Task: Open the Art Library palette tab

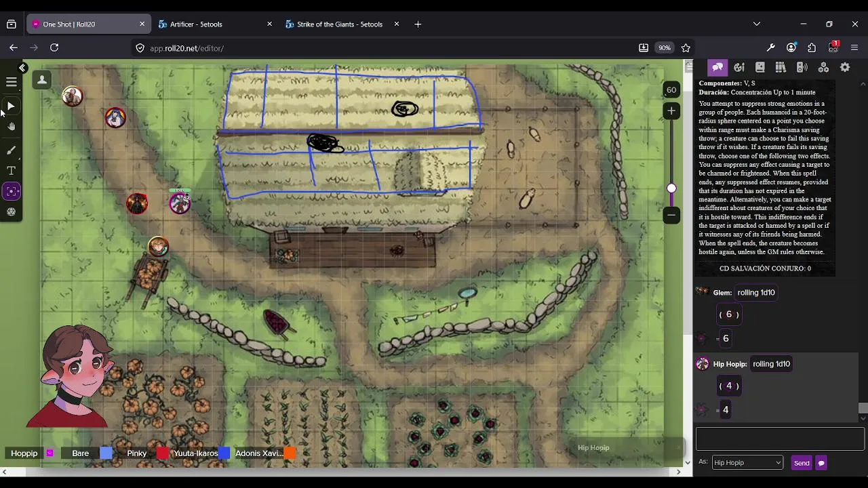Action: tap(739, 67)
